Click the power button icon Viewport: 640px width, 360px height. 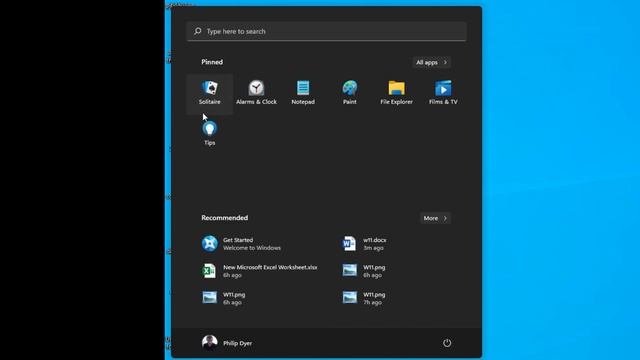447,343
